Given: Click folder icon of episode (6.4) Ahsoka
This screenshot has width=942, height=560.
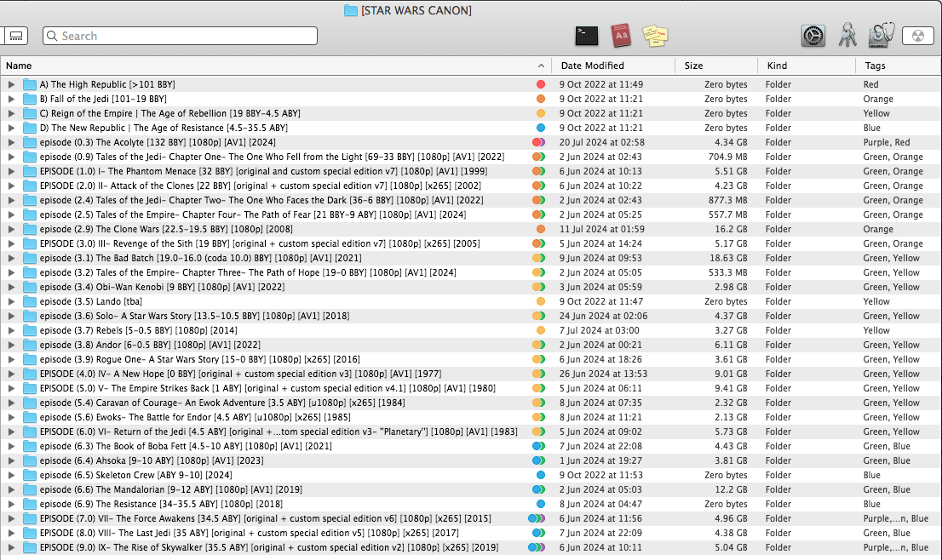Looking at the screenshot, I should point(30,460).
